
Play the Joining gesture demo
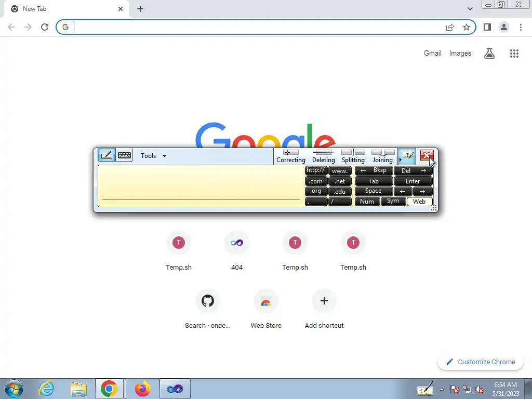[x=383, y=156]
